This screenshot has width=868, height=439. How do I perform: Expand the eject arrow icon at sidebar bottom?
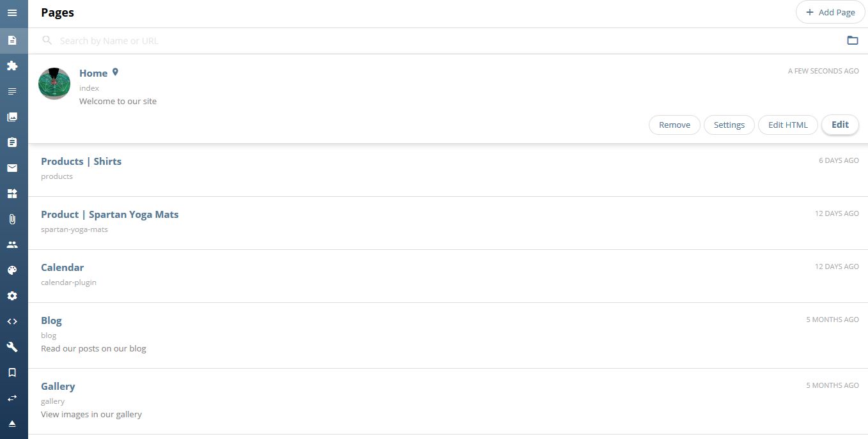12,424
